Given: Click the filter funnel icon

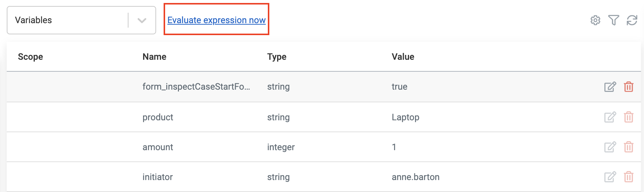Looking at the screenshot, I should click(x=613, y=20).
